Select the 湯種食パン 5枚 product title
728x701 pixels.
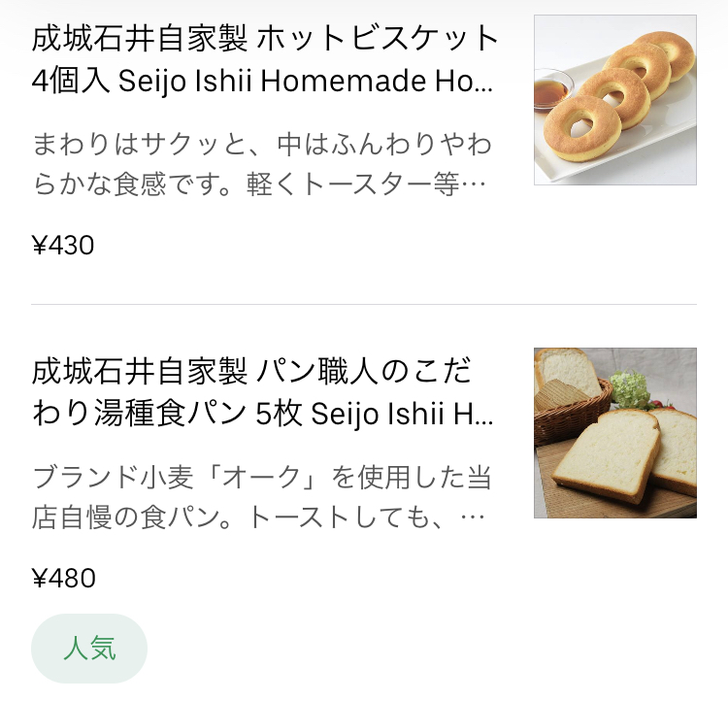point(262,392)
